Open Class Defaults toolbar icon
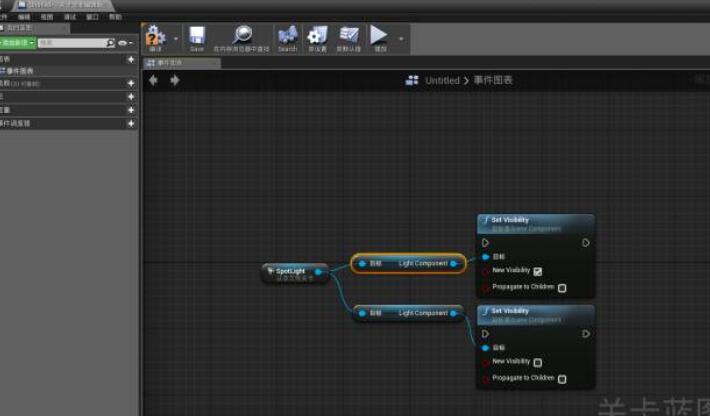 point(349,37)
